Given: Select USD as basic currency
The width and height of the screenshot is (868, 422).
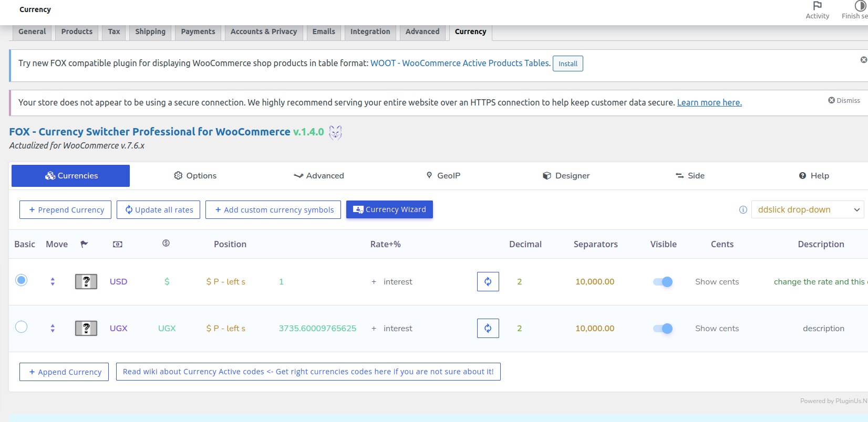Looking at the screenshot, I should 21,280.
